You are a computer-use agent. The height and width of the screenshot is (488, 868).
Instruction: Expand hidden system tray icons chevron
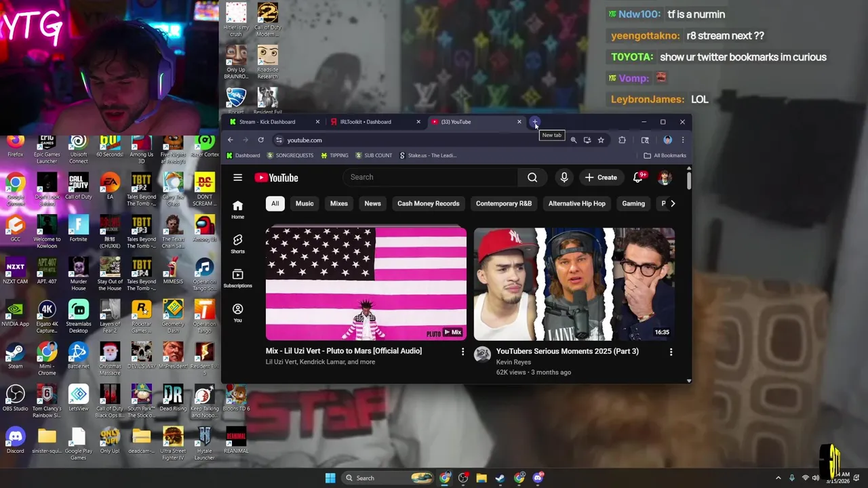pyautogui.click(x=778, y=478)
